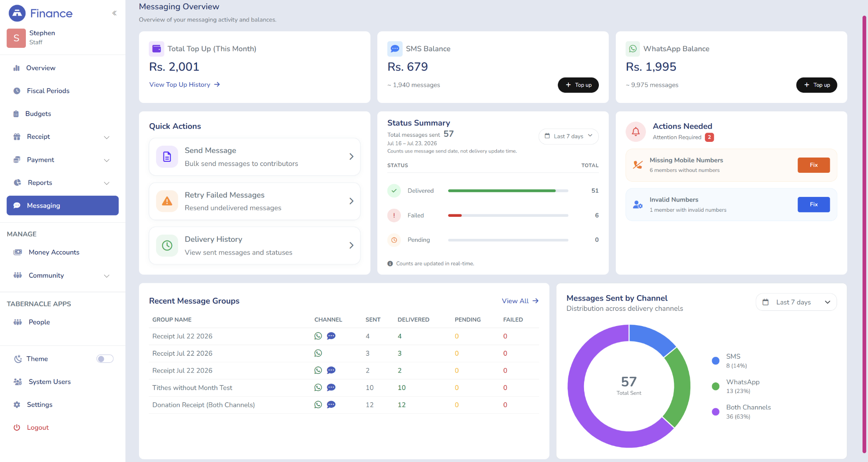Screen dimensions: 868x462
Task: Open View Top Up History link
Action: 184,84
